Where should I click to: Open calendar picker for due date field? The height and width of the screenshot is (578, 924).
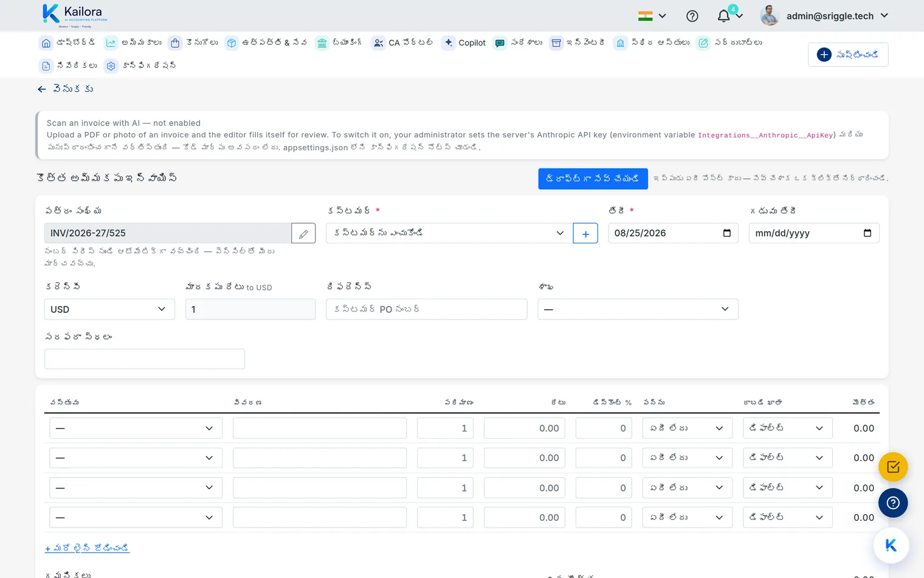click(x=867, y=233)
